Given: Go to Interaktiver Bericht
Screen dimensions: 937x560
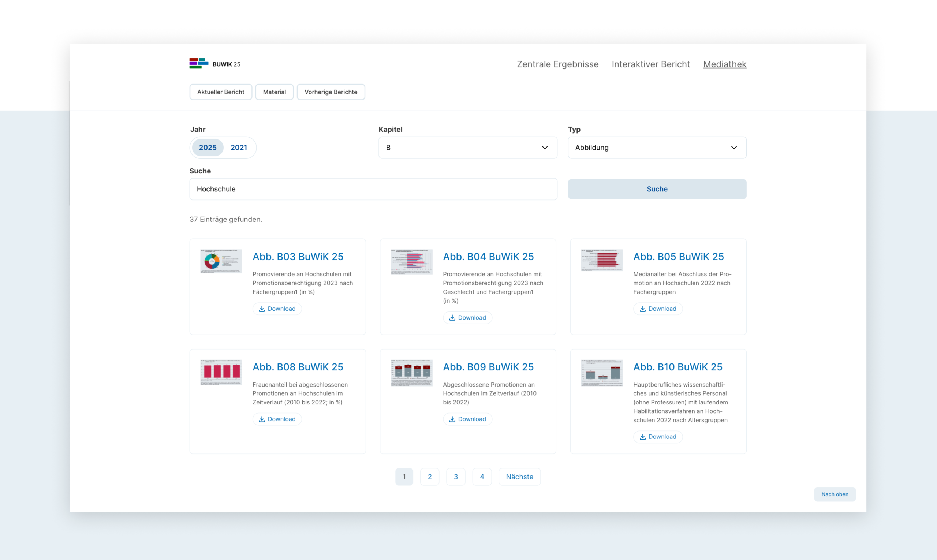Looking at the screenshot, I should pyautogui.click(x=650, y=64).
